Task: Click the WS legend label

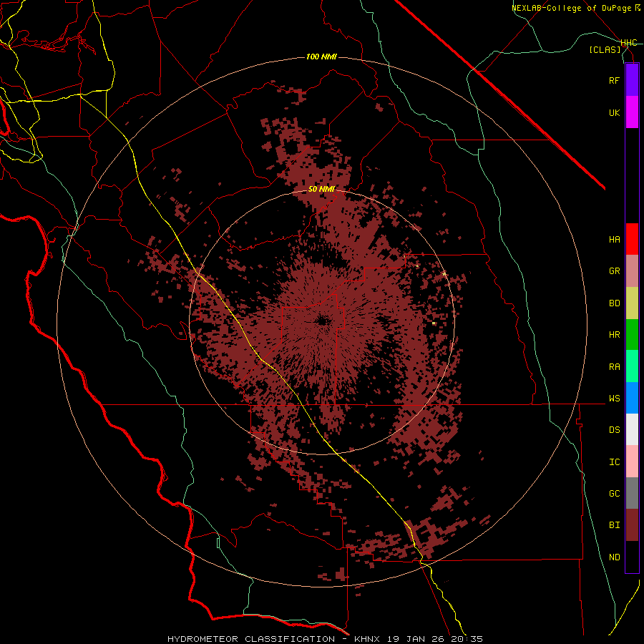Action: tap(614, 399)
